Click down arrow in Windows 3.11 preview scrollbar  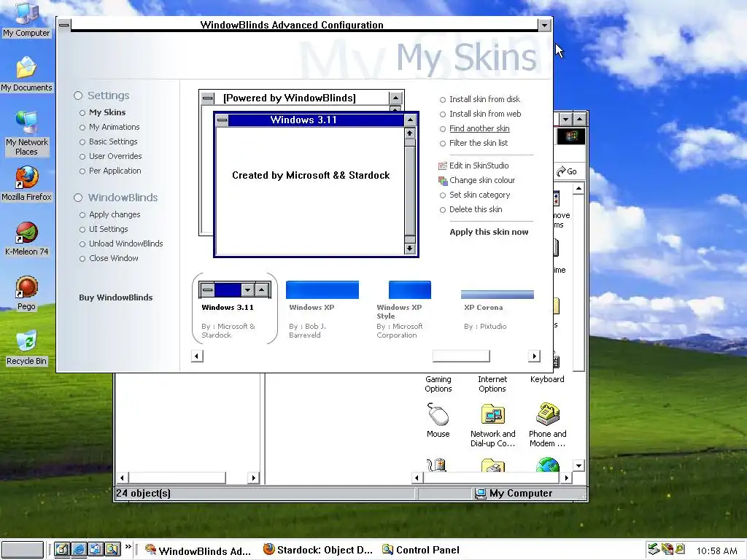pos(410,248)
